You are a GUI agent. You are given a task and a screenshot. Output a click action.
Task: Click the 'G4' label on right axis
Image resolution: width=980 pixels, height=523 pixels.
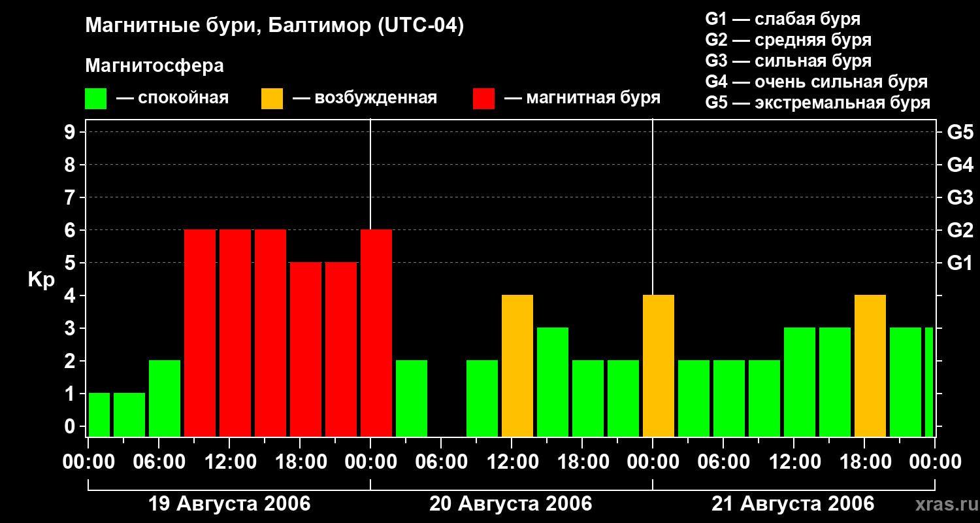pyautogui.click(x=960, y=165)
